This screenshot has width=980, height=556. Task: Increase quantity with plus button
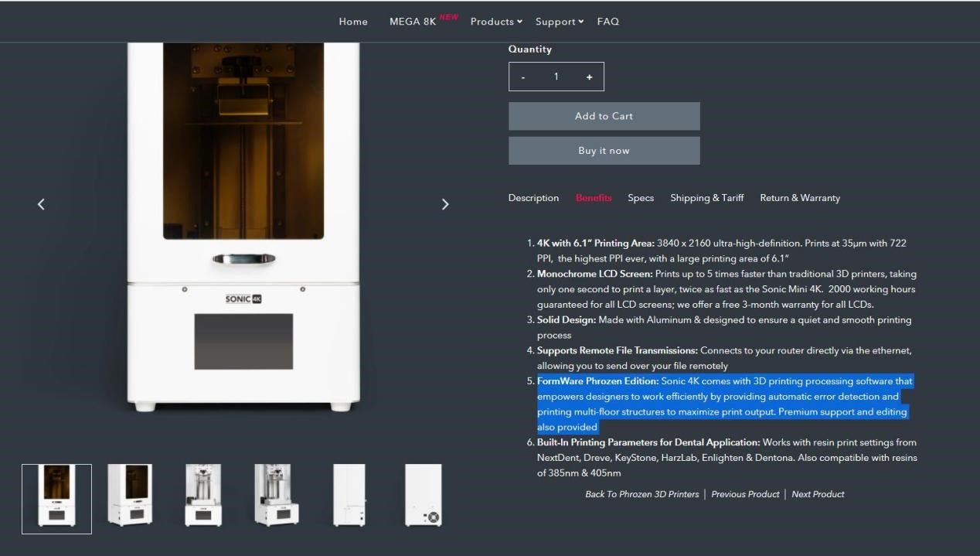[589, 77]
